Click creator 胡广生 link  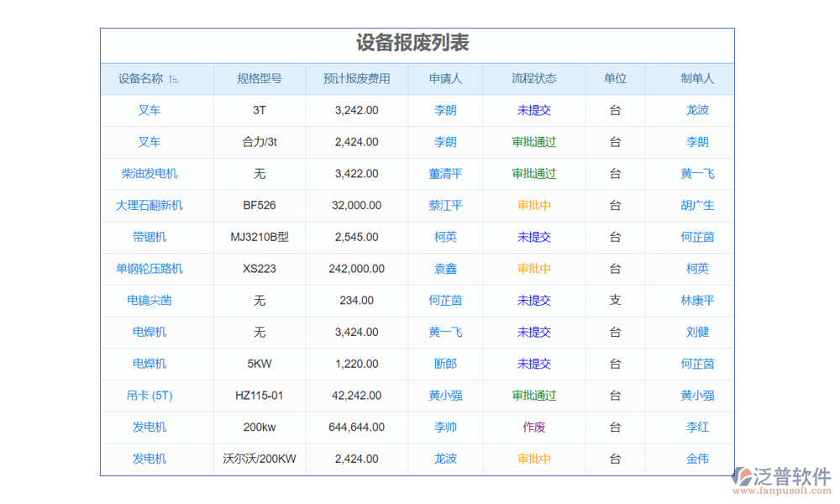[697, 205]
